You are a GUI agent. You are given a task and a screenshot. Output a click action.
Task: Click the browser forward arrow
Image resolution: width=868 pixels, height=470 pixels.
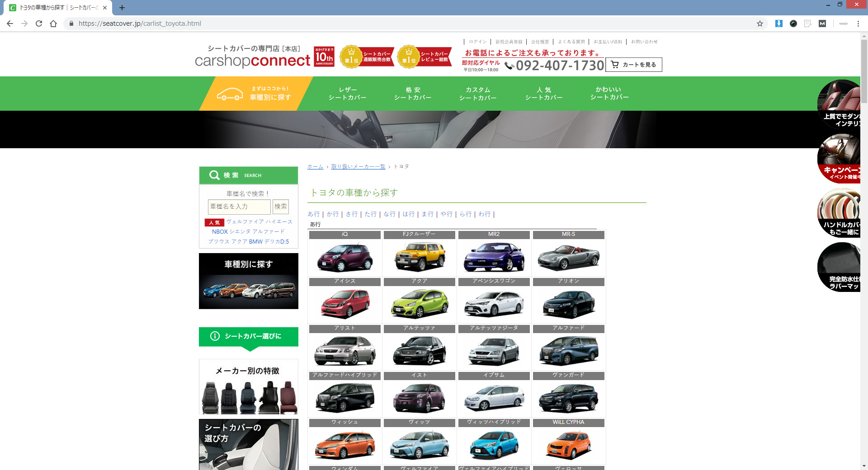pos(24,23)
